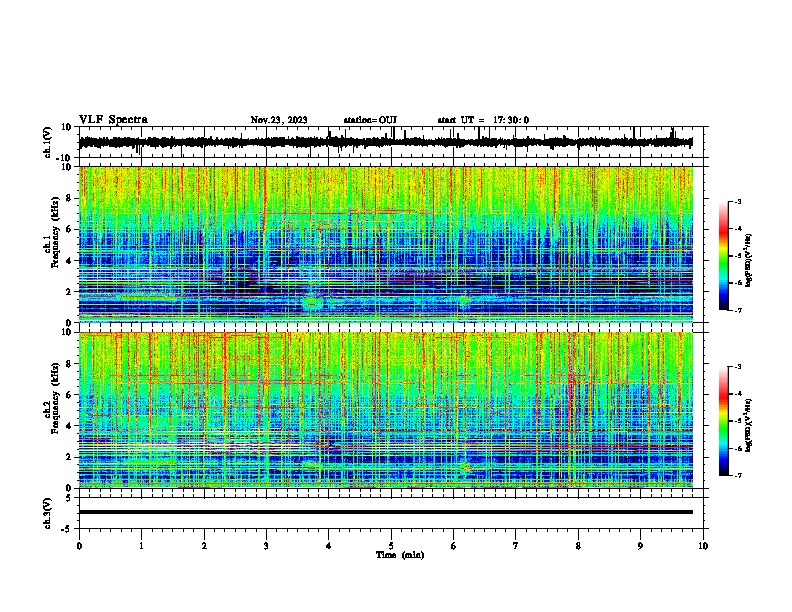Viewport: 792px width, 612px height.
Task: Click time axis tick label "10"
Action: point(703,546)
